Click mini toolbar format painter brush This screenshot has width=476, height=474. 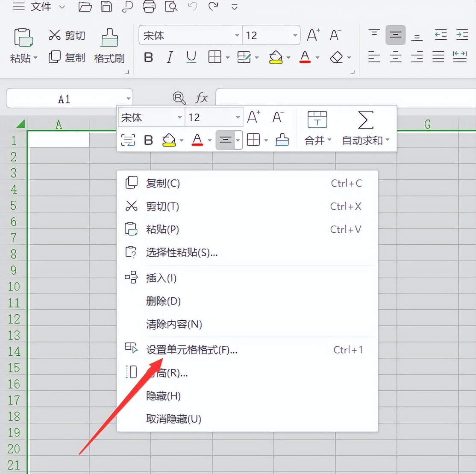point(282,140)
